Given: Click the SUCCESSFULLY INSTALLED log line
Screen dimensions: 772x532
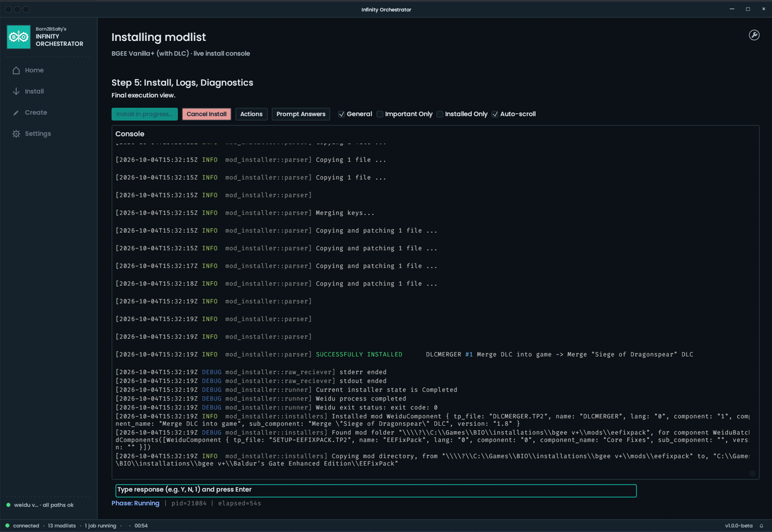Looking at the screenshot, I should (404, 355).
